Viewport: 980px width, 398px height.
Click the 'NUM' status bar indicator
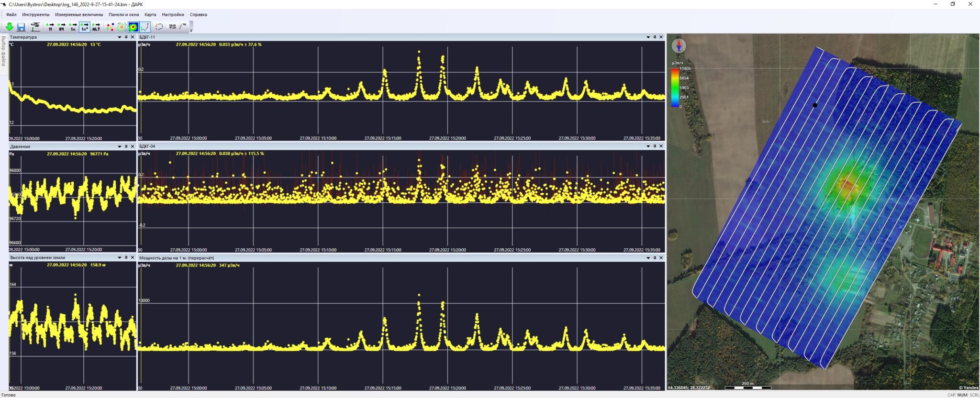pos(962,395)
